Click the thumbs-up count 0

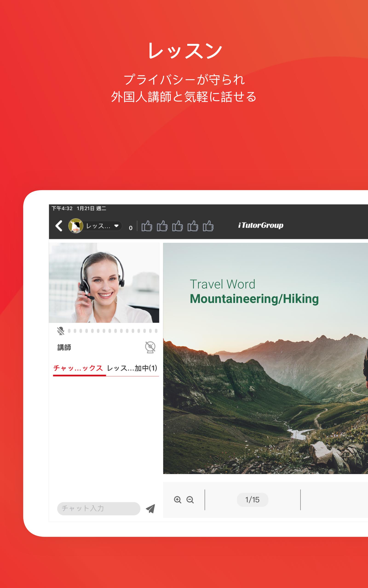[x=131, y=228]
